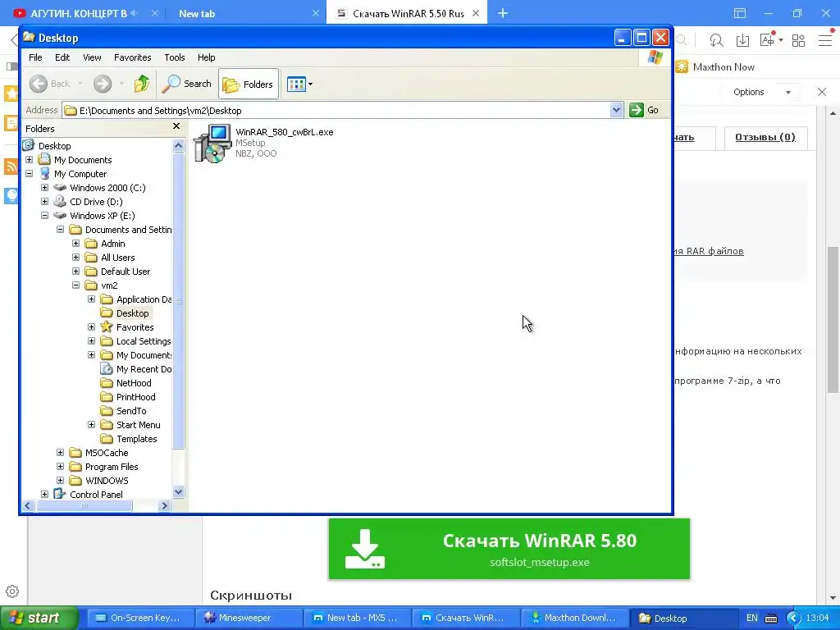Viewport: 840px width, 630px height.
Task: Select the PrintHood folder
Action: click(135, 397)
